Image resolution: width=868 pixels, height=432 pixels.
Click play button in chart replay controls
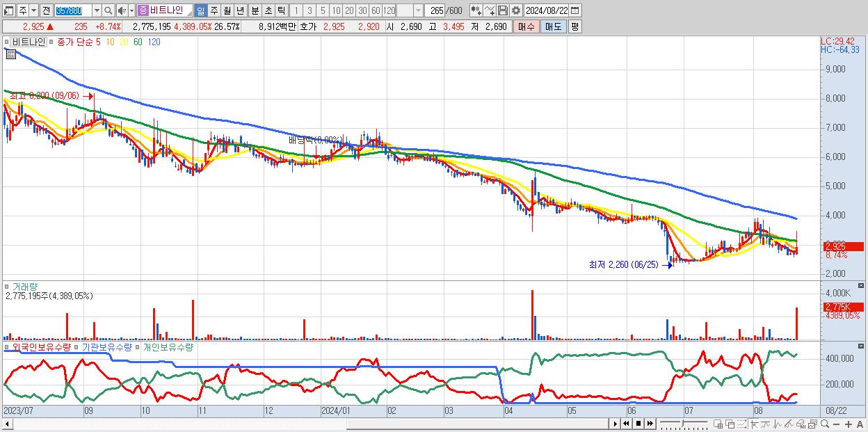615,424
